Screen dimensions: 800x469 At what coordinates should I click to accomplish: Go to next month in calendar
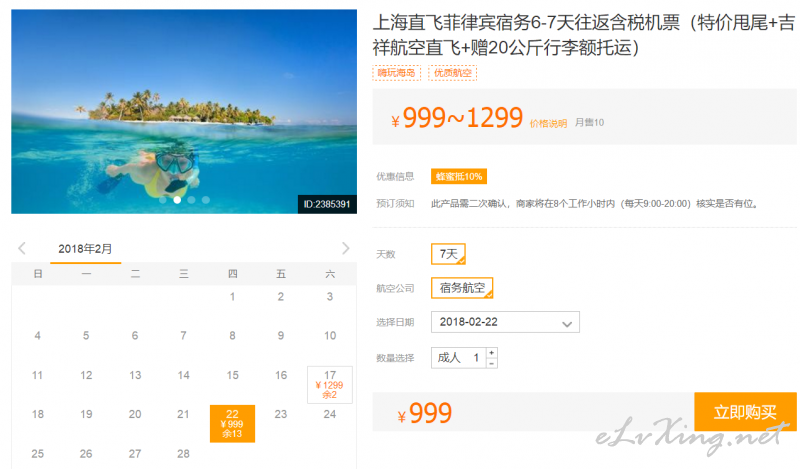click(x=345, y=249)
